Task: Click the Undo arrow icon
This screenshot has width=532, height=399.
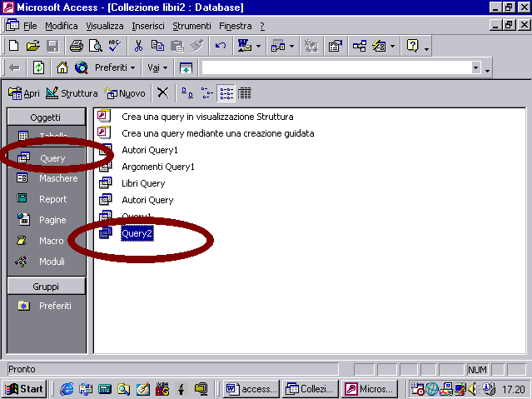Action: pyautogui.click(x=221, y=46)
